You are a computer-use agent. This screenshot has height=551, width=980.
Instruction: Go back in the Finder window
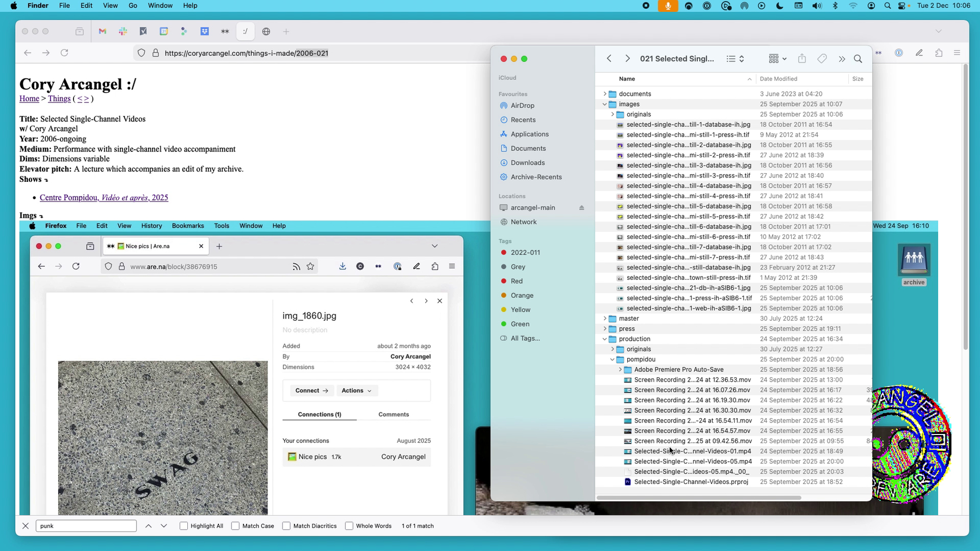coord(609,59)
